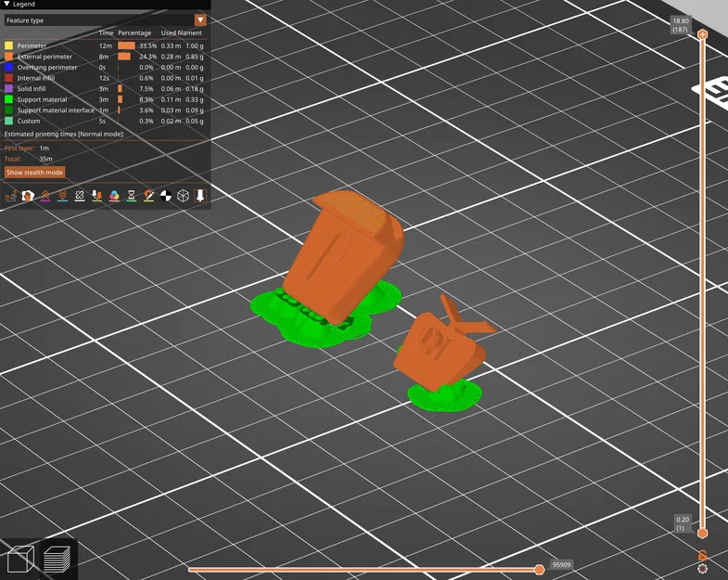Toggle travel moves visibility icon
Image resolution: width=728 pixels, height=580 pixels.
(11, 196)
